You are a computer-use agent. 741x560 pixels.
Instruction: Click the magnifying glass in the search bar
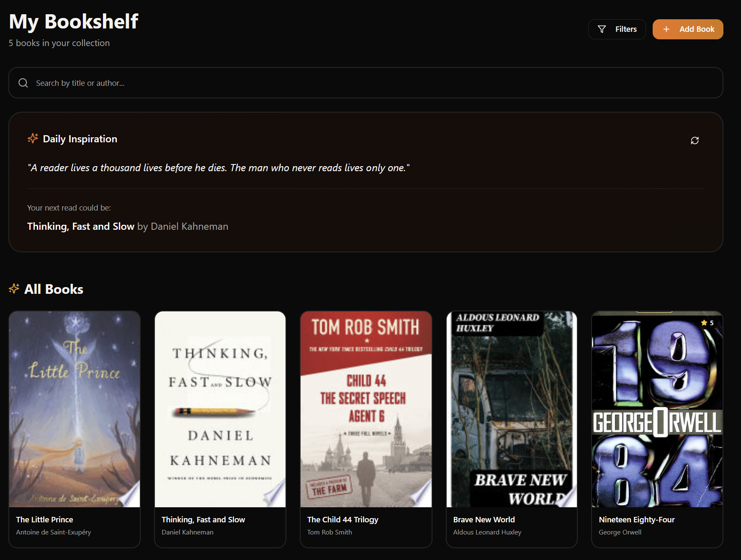pyautogui.click(x=23, y=83)
